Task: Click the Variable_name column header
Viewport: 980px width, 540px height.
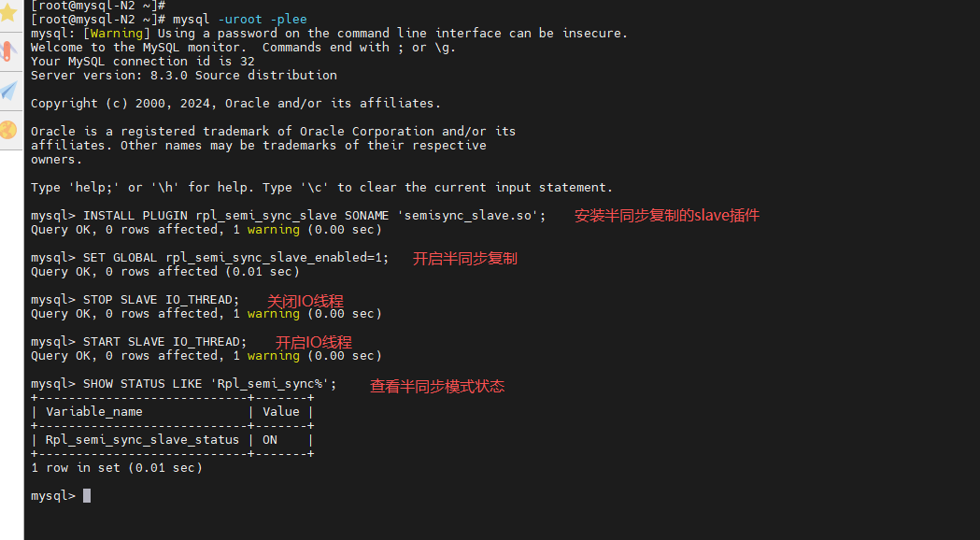Action: 93,412
